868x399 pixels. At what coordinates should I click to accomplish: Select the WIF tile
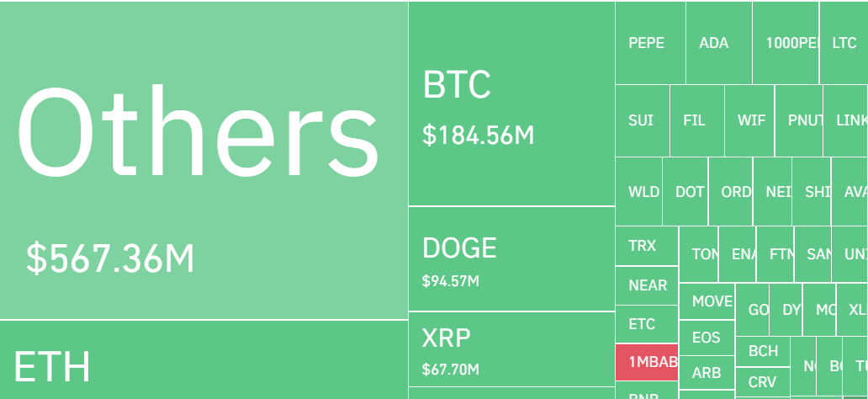749,121
